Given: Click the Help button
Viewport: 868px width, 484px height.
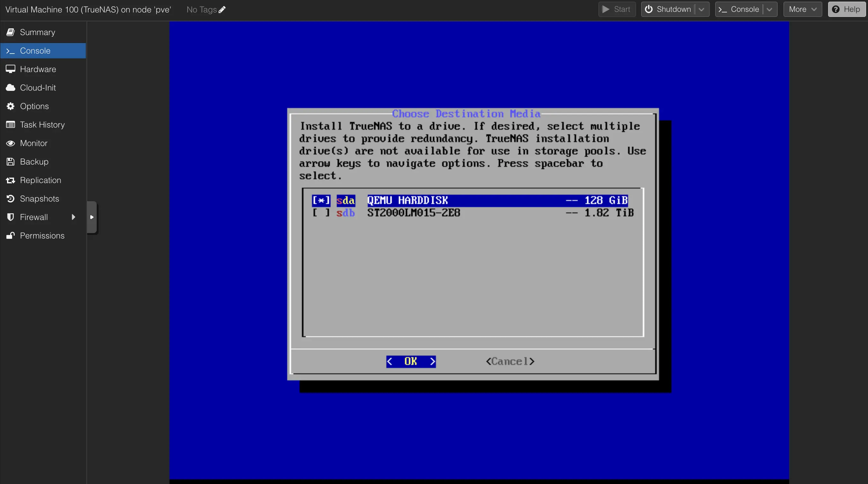Looking at the screenshot, I should point(846,10).
